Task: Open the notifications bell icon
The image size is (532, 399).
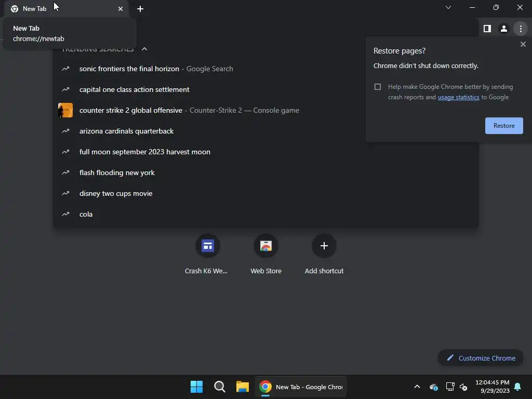Action: click(517, 387)
